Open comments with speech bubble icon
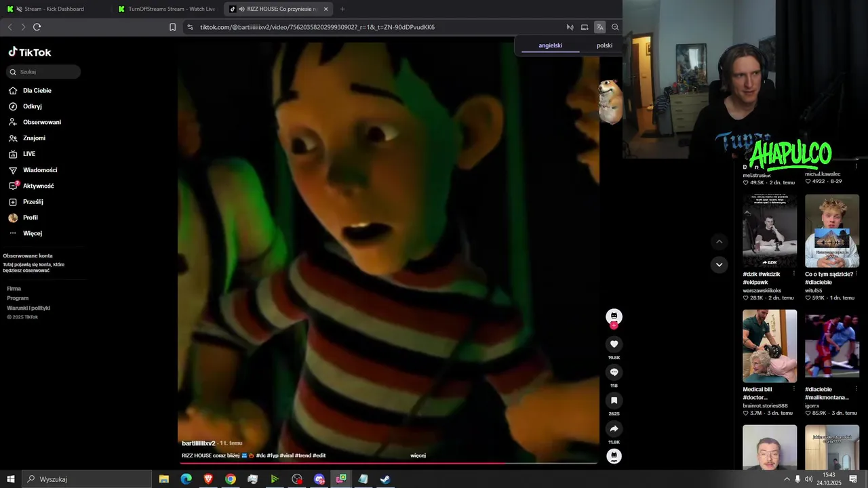Viewport: 868px width, 488px height. [x=614, y=372]
